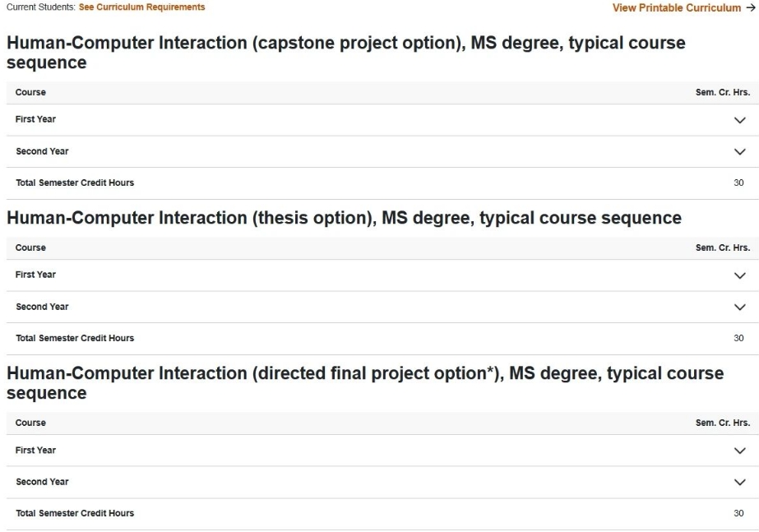Expand capstone option First Year chevron
This screenshot has width=759, height=532.
click(x=739, y=120)
